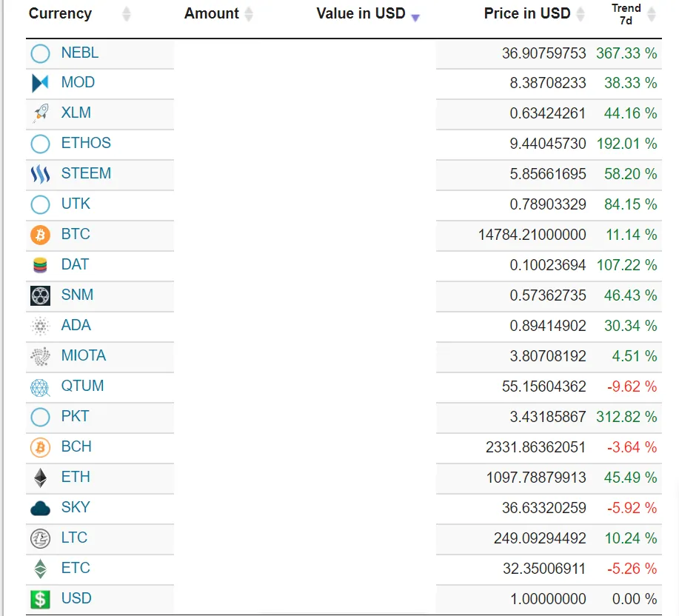This screenshot has height=616, width=679.
Task: Select NEBL price 36.90759753
Action: 544,53
